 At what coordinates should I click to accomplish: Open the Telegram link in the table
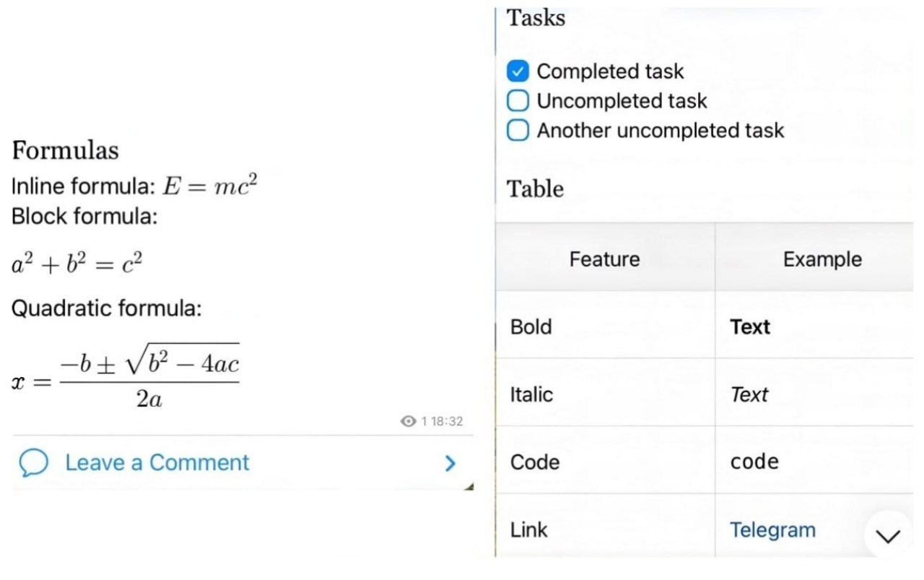pyautogui.click(x=772, y=530)
